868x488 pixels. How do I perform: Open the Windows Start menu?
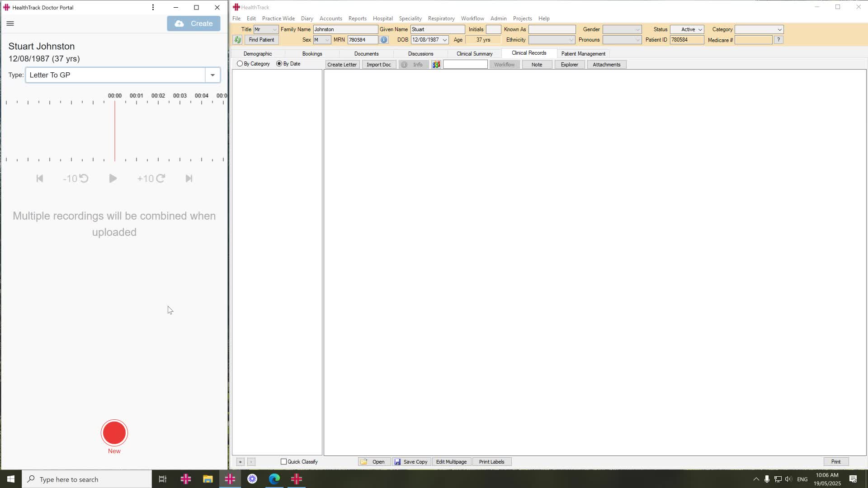(x=11, y=479)
